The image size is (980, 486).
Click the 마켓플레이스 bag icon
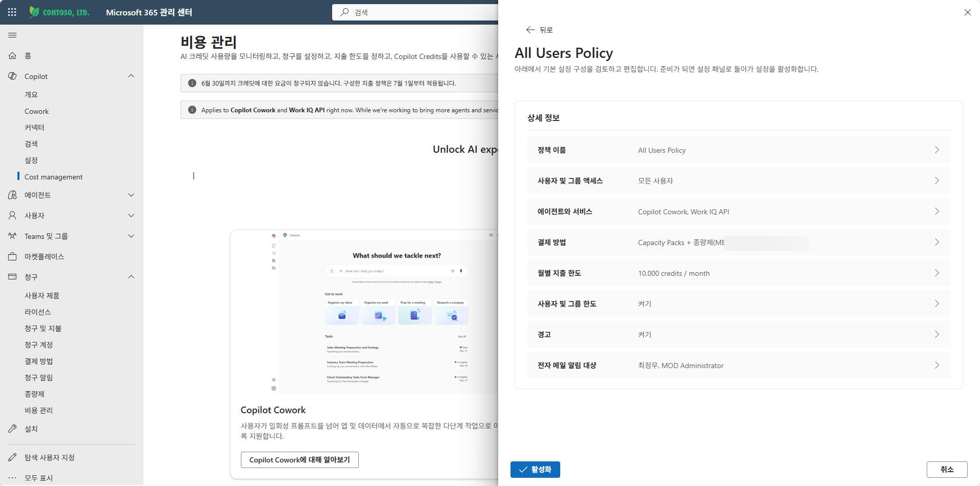(x=12, y=256)
